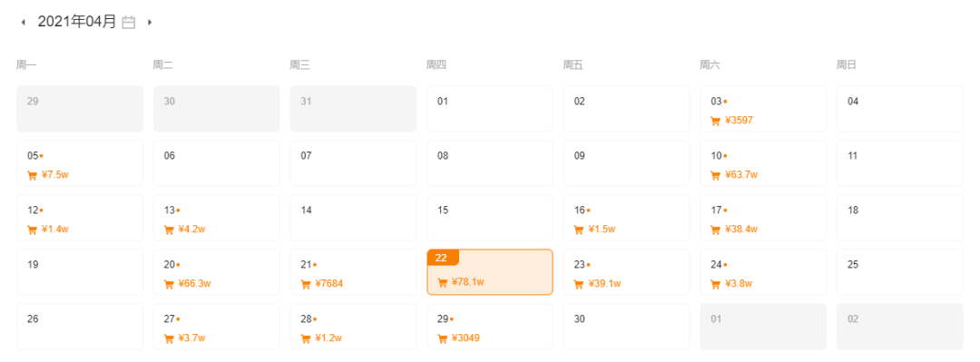Click the cart icon showing ¥7.5w
Image resolution: width=980 pixels, height=362 pixels.
tap(32, 175)
